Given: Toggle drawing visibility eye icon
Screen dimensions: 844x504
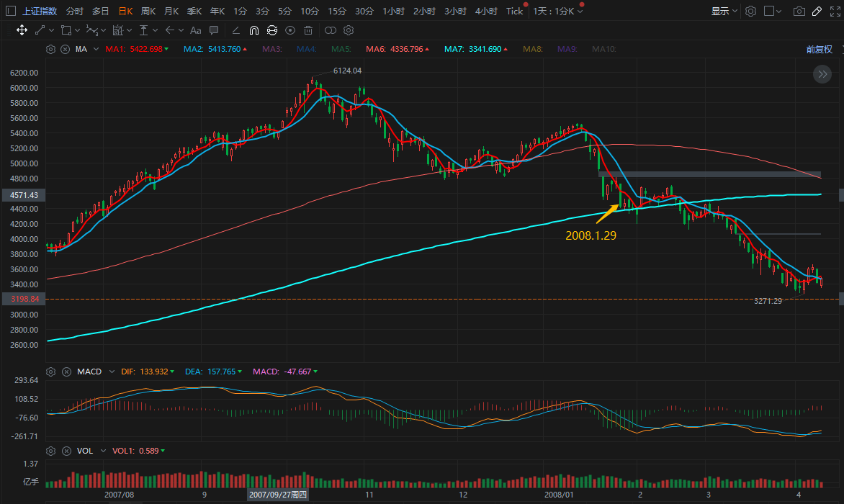Looking at the screenshot, I should coord(290,30).
